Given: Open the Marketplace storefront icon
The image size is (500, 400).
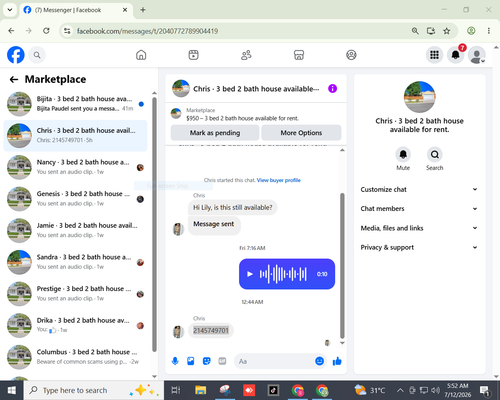Looking at the screenshot, I should [x=299, y=55].
